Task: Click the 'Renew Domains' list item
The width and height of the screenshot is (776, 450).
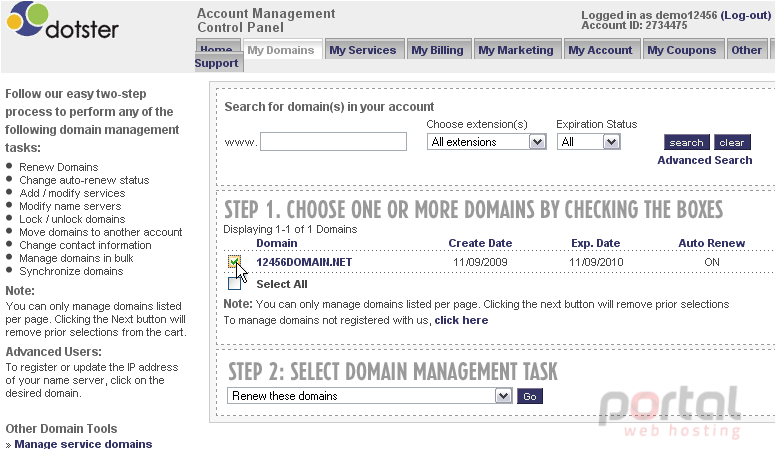Action: tap(58, 167)
